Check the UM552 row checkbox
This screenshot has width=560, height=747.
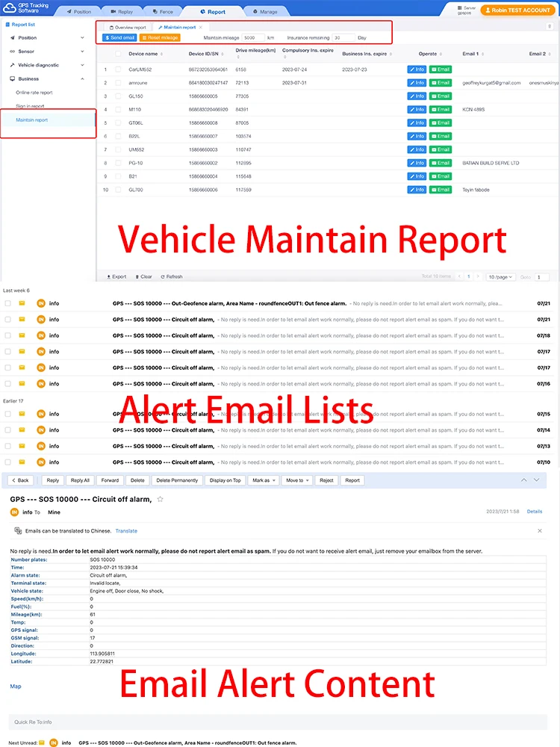pos(118,149)
